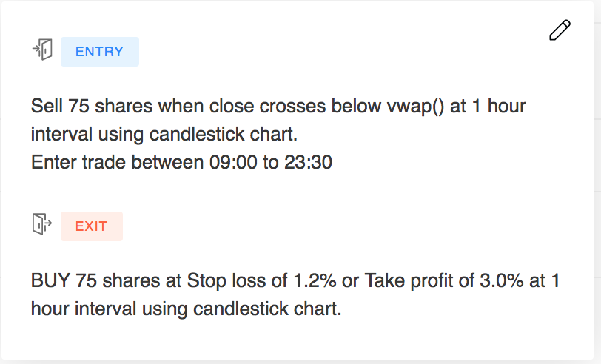Click the 23:30 entry end time
This screenshot has width=601, height=364.
[308, 163]
